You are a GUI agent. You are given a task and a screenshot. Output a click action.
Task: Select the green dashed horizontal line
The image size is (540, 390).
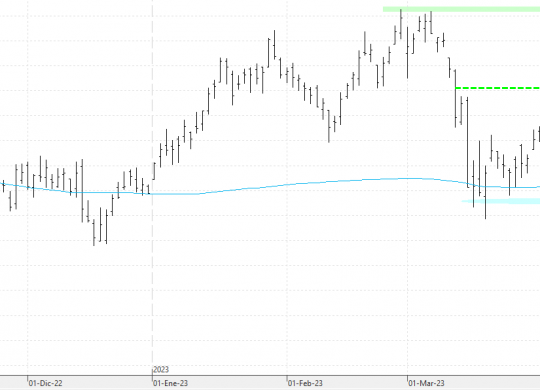(497, 88)
